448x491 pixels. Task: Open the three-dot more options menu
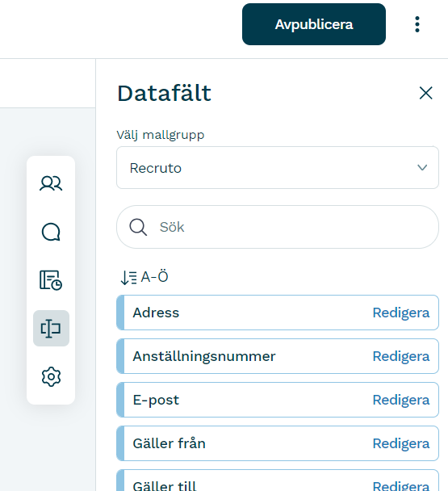(x=417, y=24)
